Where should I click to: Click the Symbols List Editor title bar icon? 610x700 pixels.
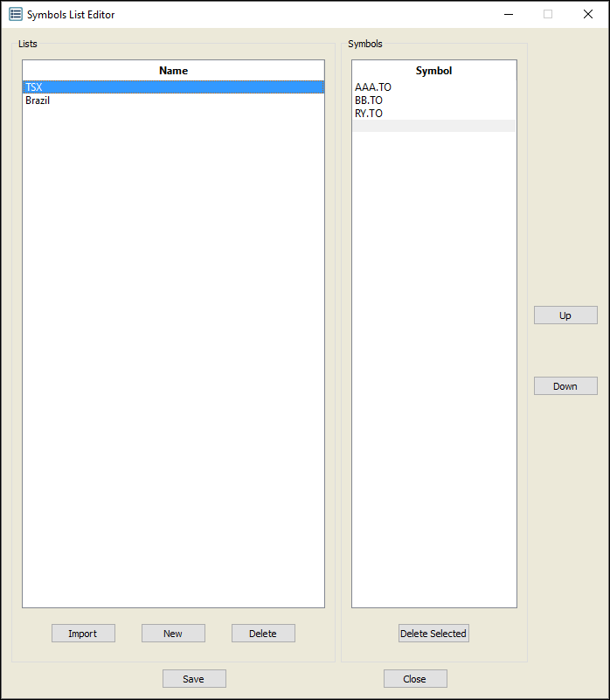coord(16,15)
